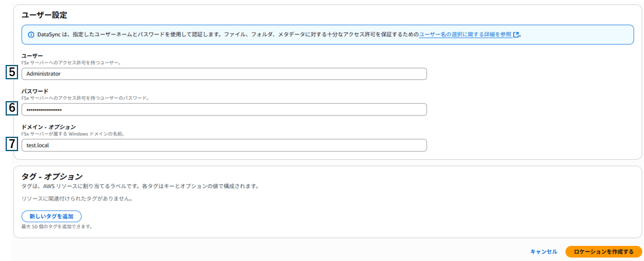
Task: Focus the ユーザー field containing Administrator
Action: [224, 74]
